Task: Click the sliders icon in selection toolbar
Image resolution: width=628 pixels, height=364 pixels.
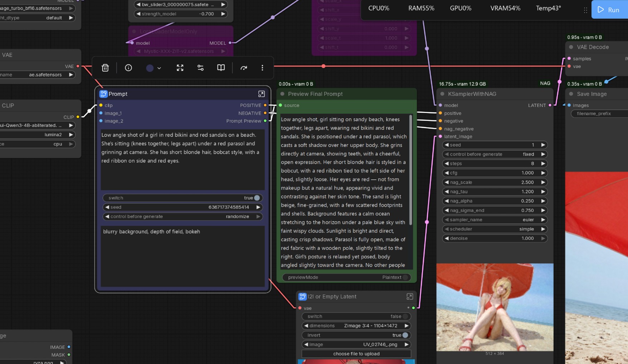Action: tap(200, 68)
